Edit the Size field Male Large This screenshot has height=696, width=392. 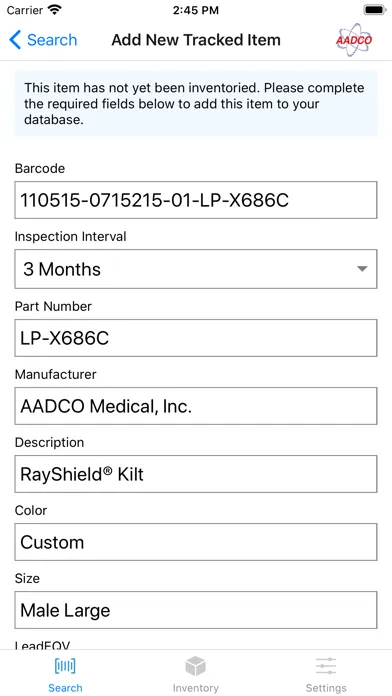click(196, 610)
